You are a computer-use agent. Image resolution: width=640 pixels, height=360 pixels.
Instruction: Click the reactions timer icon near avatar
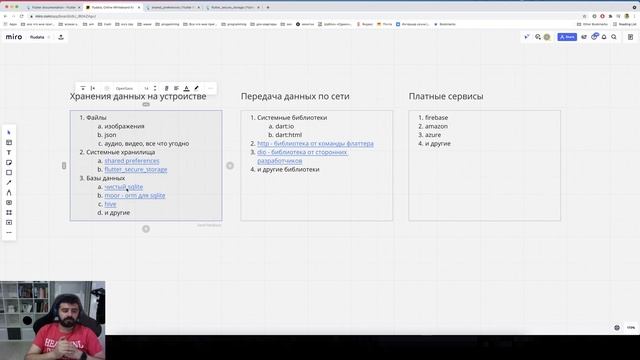538,37
